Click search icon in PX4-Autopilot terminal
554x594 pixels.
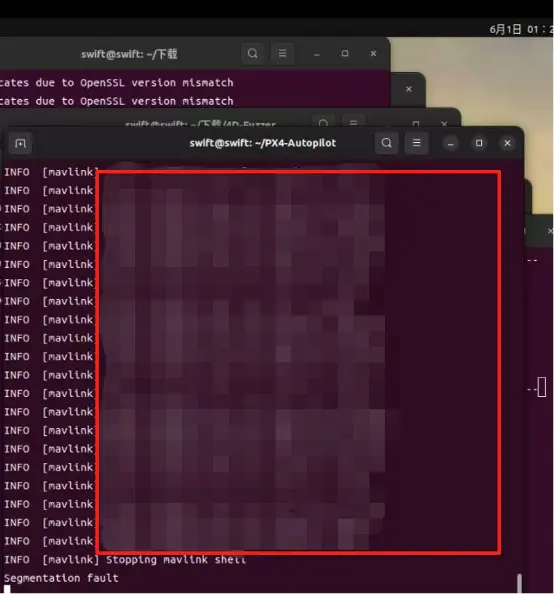pyautogui.click(x=387, y=143)
